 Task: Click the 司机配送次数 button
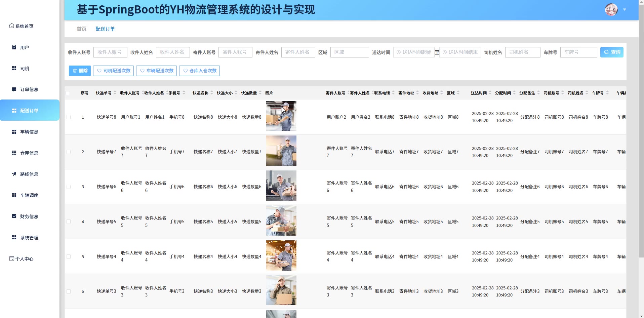[114, 71]
